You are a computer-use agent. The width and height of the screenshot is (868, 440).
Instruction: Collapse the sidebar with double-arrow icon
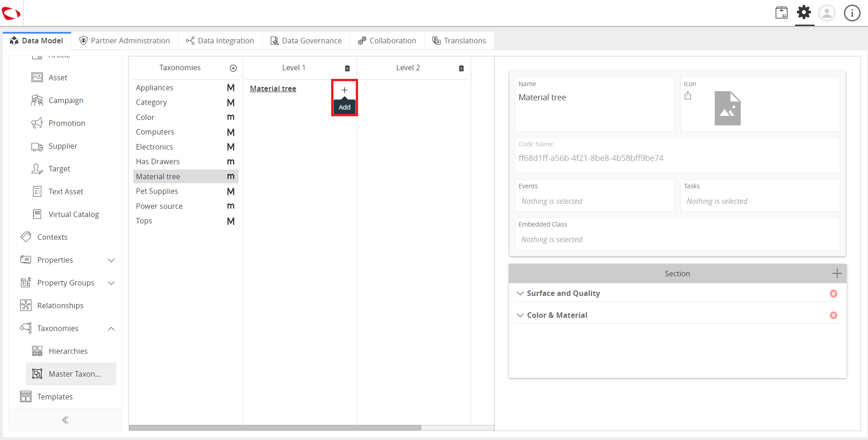coord(65,420)
